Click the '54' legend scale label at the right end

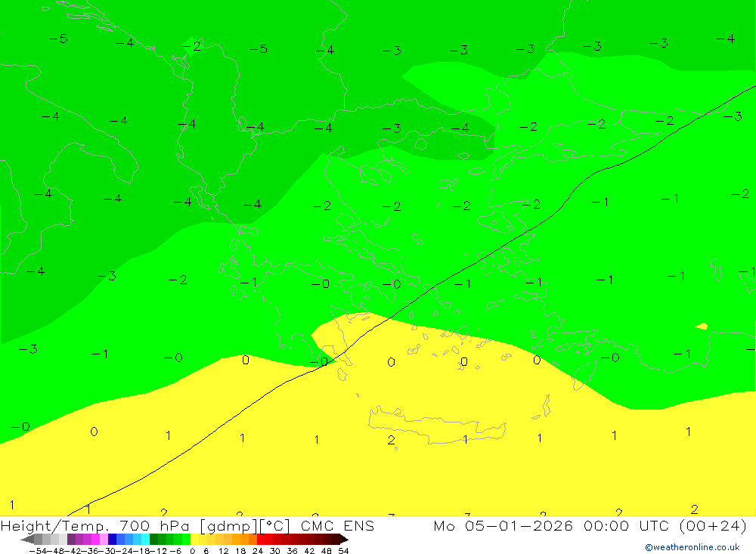pos(343,551)
